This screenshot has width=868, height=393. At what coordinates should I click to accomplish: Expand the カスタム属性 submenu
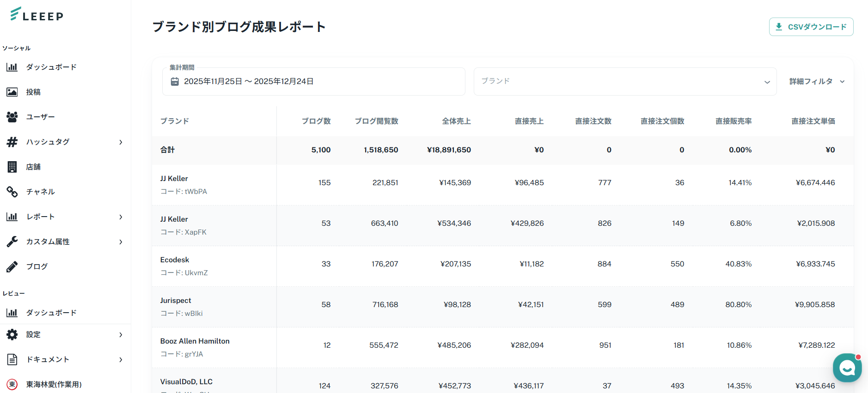pos(121,242)
